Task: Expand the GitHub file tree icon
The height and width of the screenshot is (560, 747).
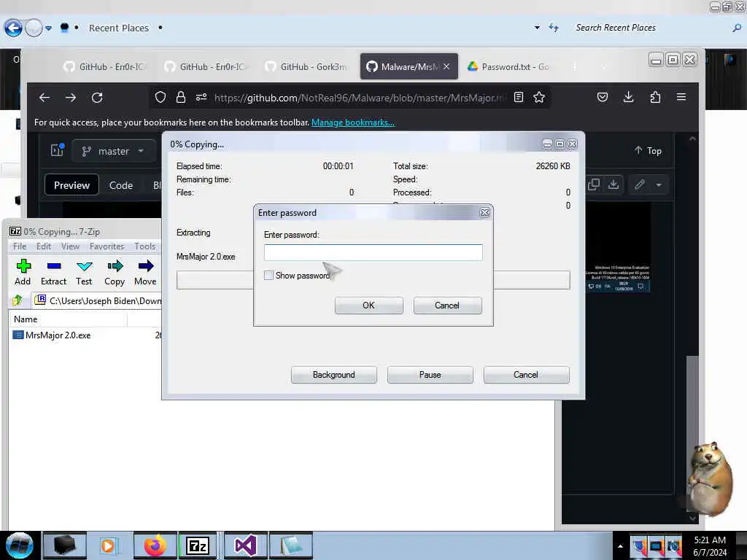Action: click(57, 150)
